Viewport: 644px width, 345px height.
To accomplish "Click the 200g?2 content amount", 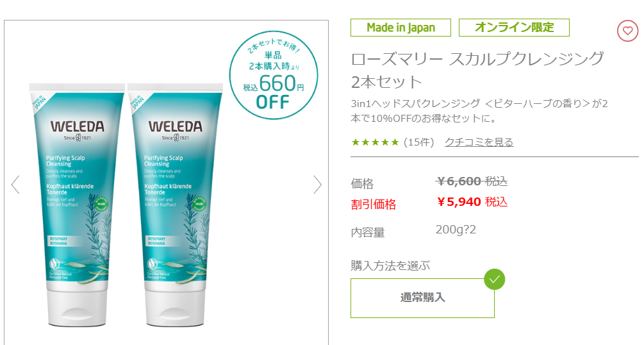I will pos(456,230).
